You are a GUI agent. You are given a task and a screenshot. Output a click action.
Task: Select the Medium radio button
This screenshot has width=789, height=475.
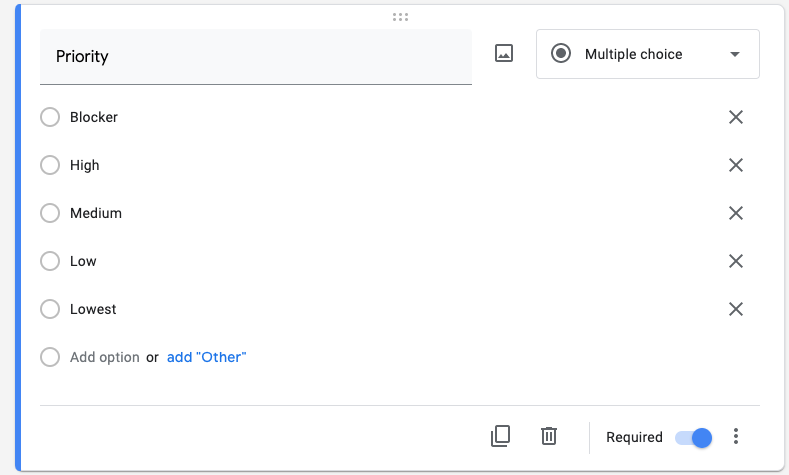[x=50, y=213]
